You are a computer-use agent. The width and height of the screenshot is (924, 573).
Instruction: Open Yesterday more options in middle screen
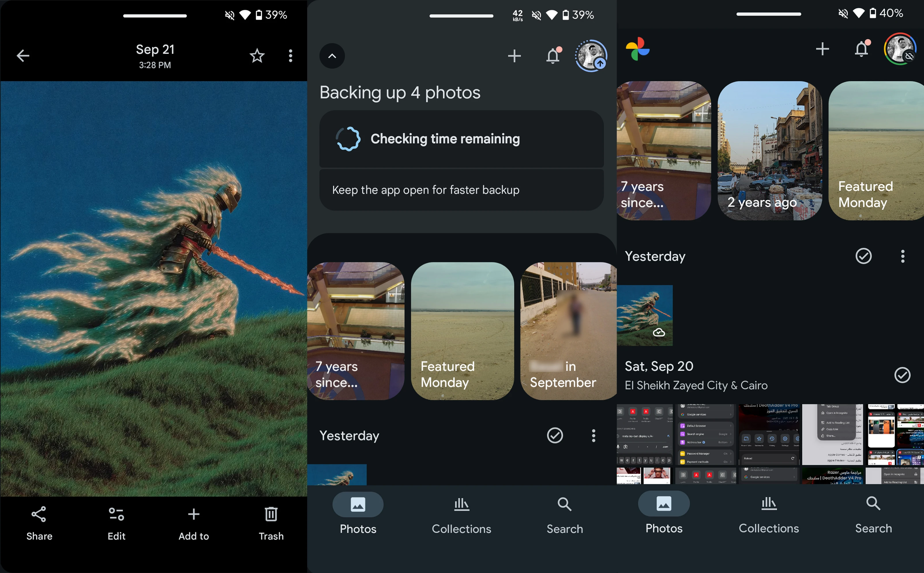(594, 435)
